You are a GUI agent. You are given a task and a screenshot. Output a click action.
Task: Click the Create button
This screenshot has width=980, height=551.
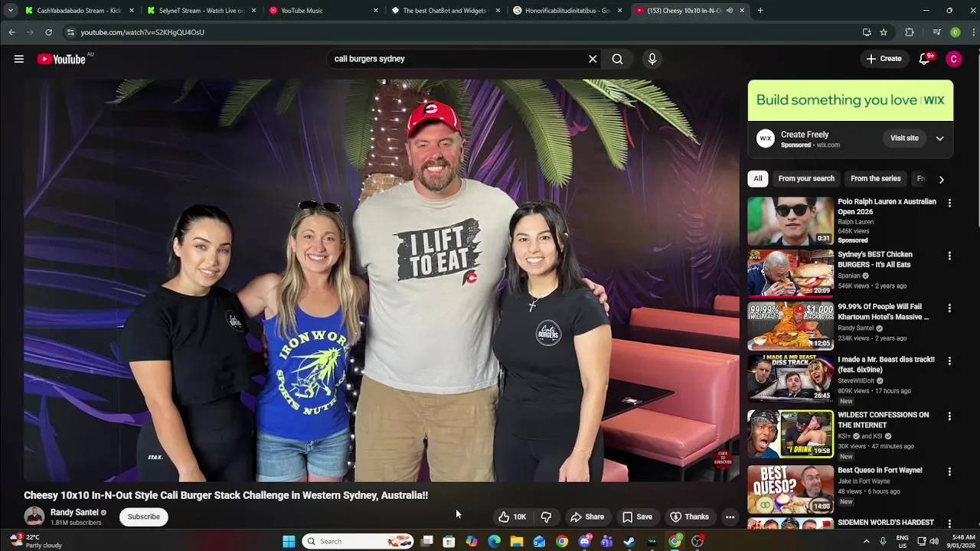884,59
